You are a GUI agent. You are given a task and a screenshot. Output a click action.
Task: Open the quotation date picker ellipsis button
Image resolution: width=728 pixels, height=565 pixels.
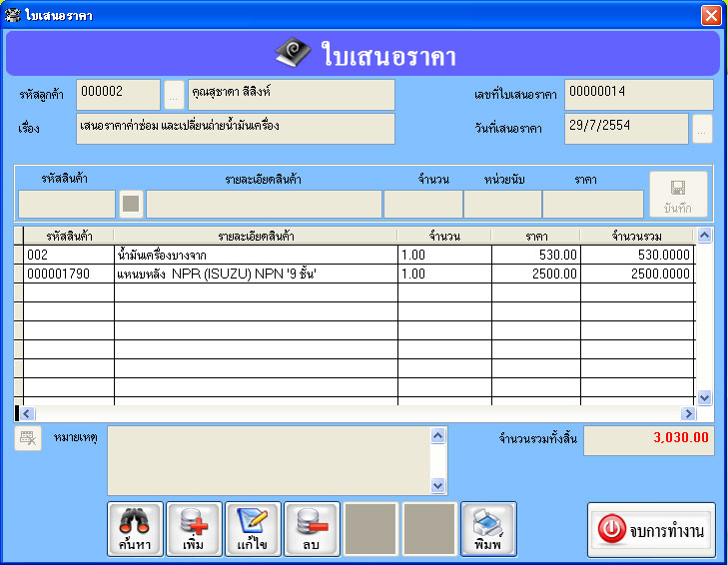[702, 129]
